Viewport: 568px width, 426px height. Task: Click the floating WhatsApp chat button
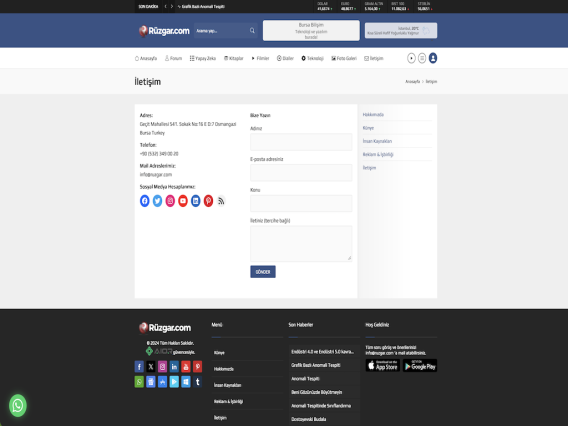click(x=18, y=405)
